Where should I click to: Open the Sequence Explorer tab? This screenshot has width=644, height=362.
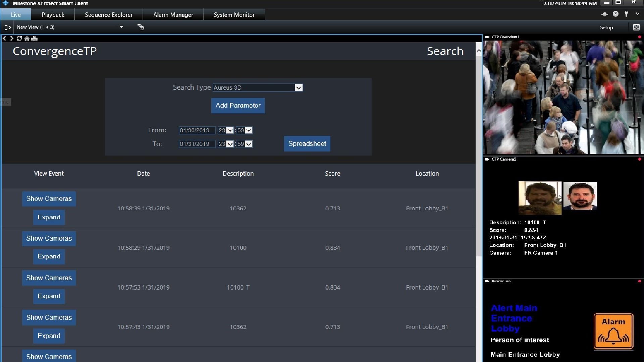click(x=109, y=15)
